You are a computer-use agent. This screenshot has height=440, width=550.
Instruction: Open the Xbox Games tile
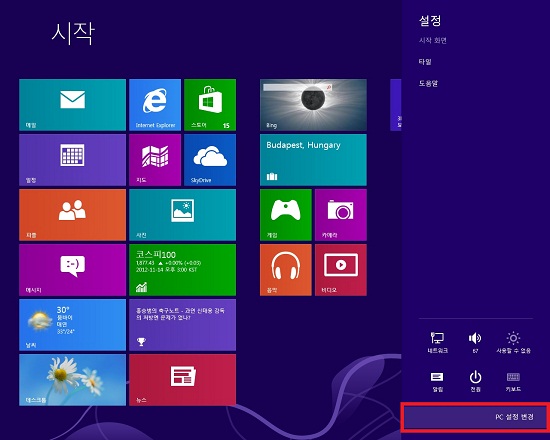point(286,215)
